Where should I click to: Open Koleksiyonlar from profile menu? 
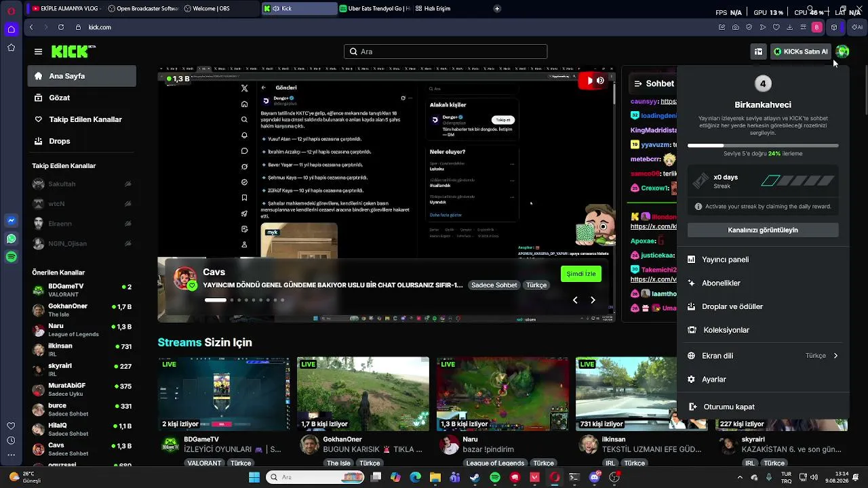click(x=763, y=330)
